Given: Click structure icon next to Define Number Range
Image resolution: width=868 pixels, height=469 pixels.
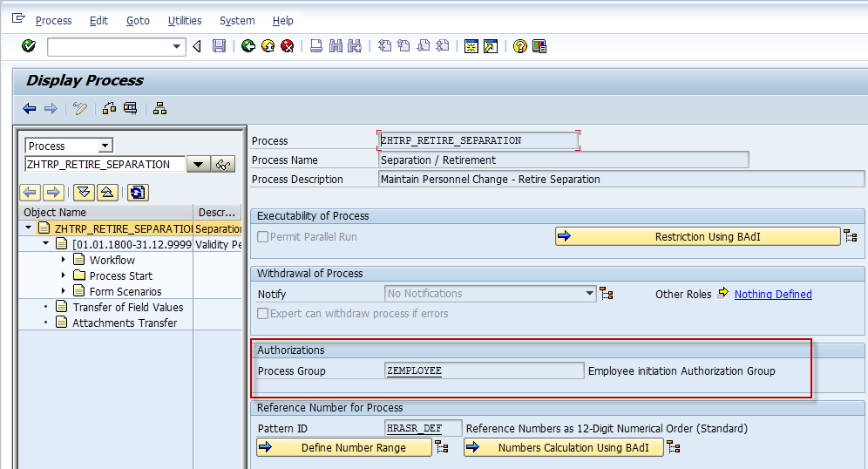Looking at the screenshot, I should [x=442, y=447].
